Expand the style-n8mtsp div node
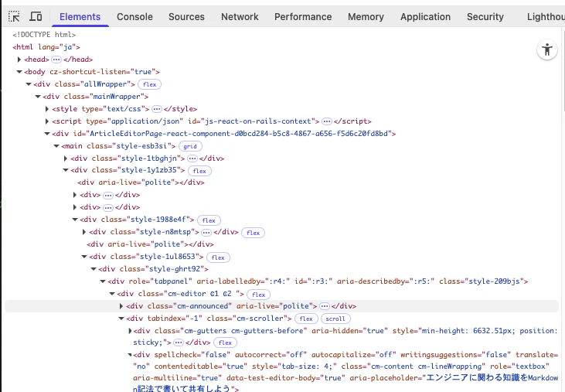Image resolution: width=565 pixels, height=392 pixels. [x=84, y=232]
